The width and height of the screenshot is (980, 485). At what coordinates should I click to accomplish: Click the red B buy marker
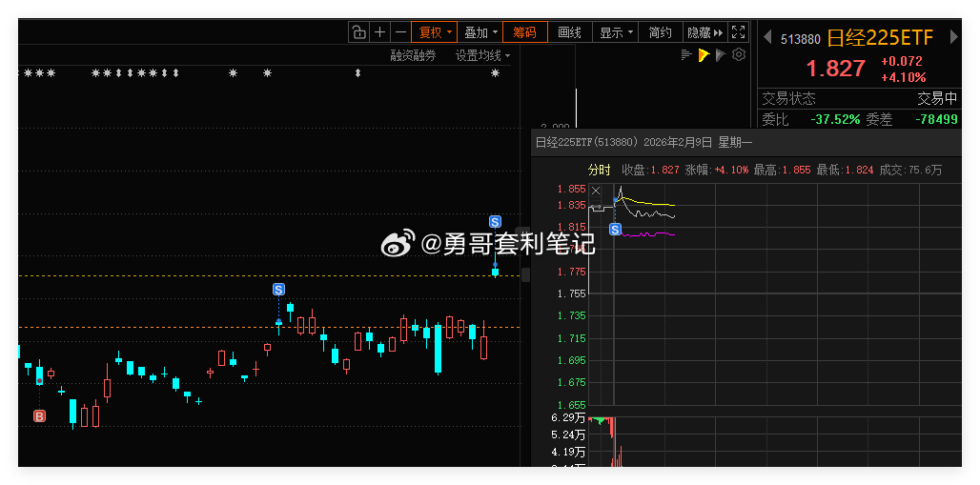tap(39, 415)
